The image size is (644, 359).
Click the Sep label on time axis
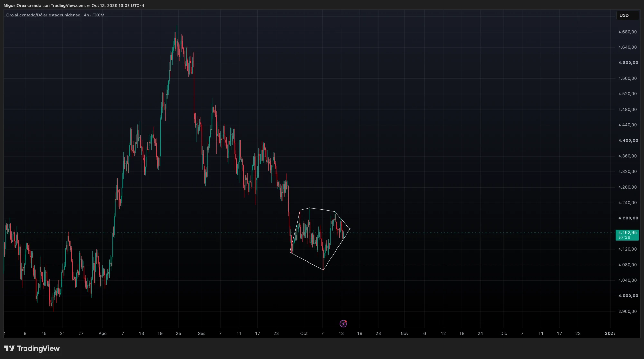[202, 334]
